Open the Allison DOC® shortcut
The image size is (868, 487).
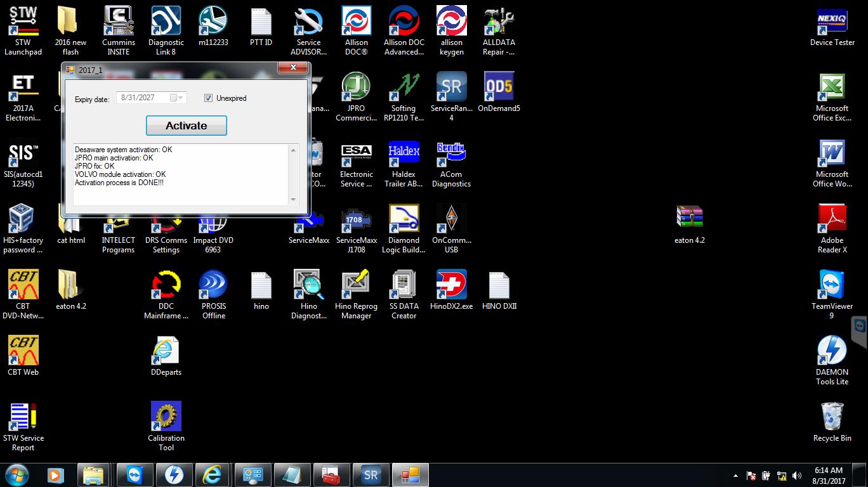point(356,30)
